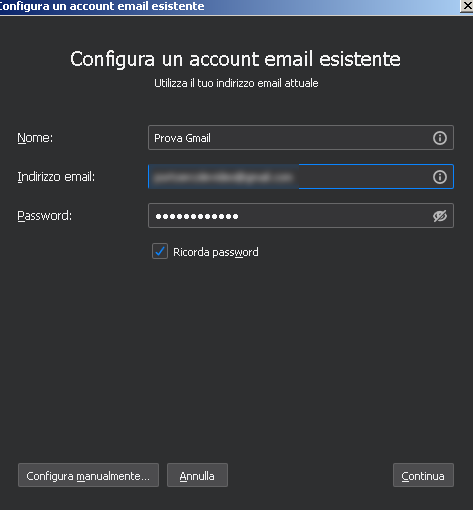Click the info icon in the email address field
The image size is (473, 510).
tap(440, 177)
